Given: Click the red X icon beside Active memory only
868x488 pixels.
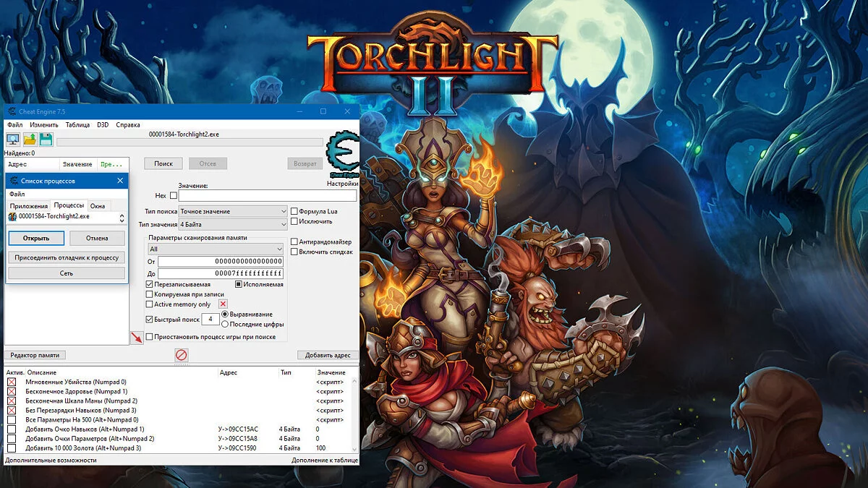Looking at the screenshot, I should point(222,305).
